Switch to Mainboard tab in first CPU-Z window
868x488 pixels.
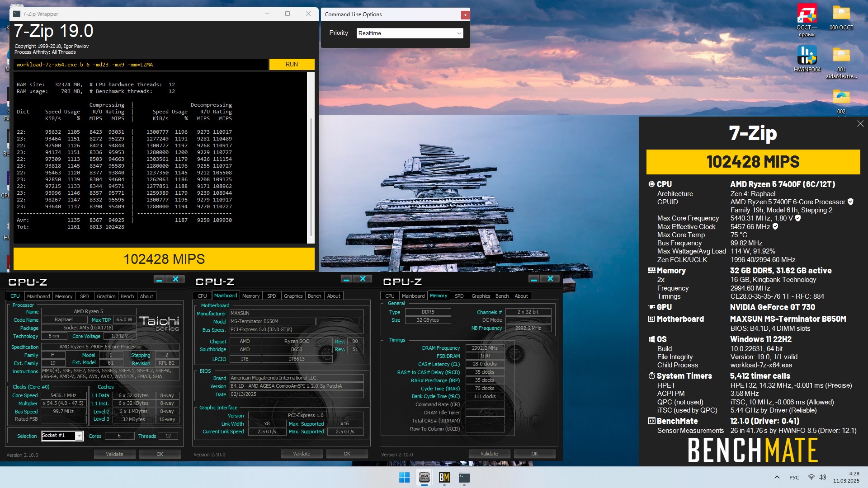38,296
